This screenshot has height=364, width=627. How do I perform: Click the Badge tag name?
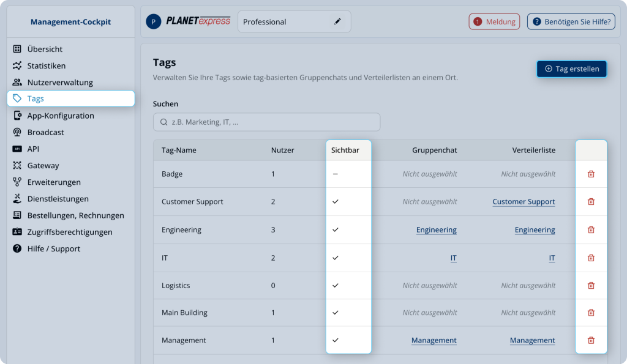click(x=172, y=174)
